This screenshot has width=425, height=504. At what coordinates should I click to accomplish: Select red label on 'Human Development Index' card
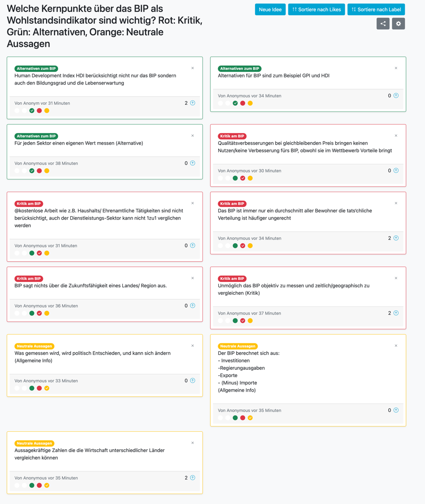39,111
